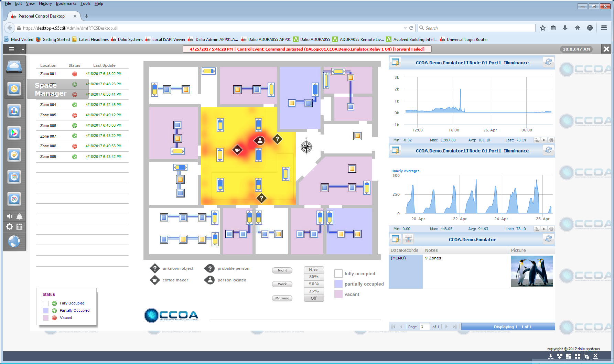Click the small calendar icon beside the gear
The width and height of the screenshot is (614, 364).
tap(20, 227)
